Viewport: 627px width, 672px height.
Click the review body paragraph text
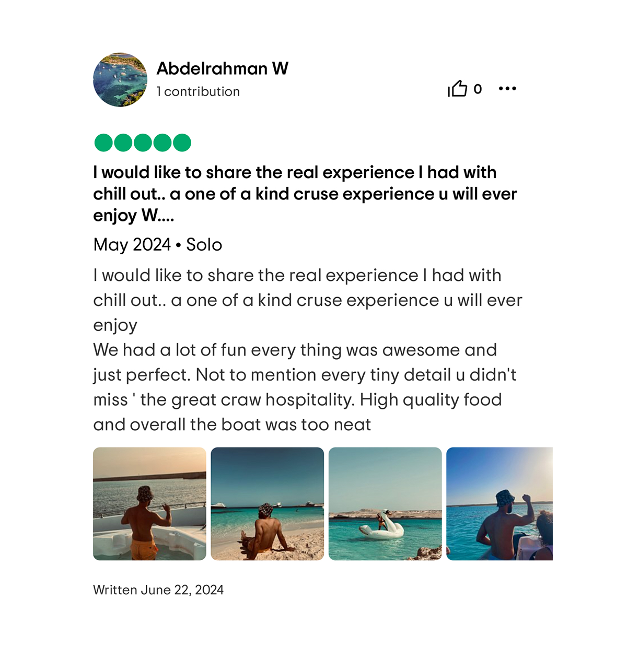pos(307,350)
